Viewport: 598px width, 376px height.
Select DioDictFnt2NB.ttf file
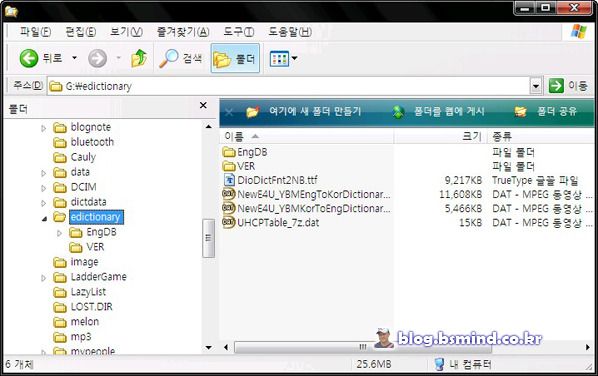click(277, 180)
